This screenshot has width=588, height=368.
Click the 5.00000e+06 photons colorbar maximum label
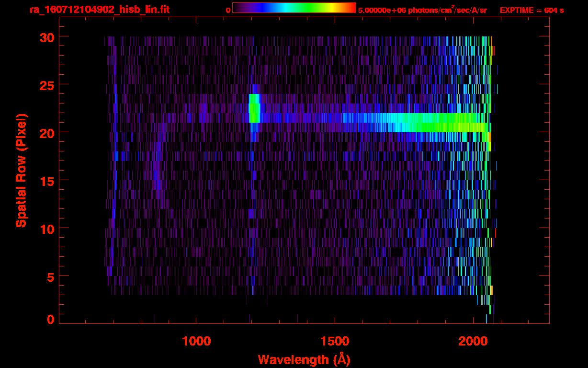(x=422, y=10)
